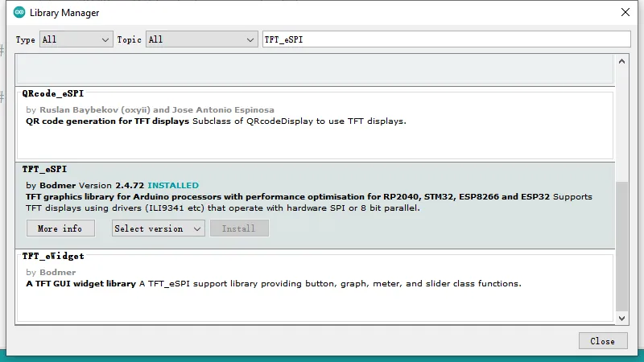Screen dimensions: 644x362
Task: Open the Topic filter dropdown
Action: (x=202, y=39)
